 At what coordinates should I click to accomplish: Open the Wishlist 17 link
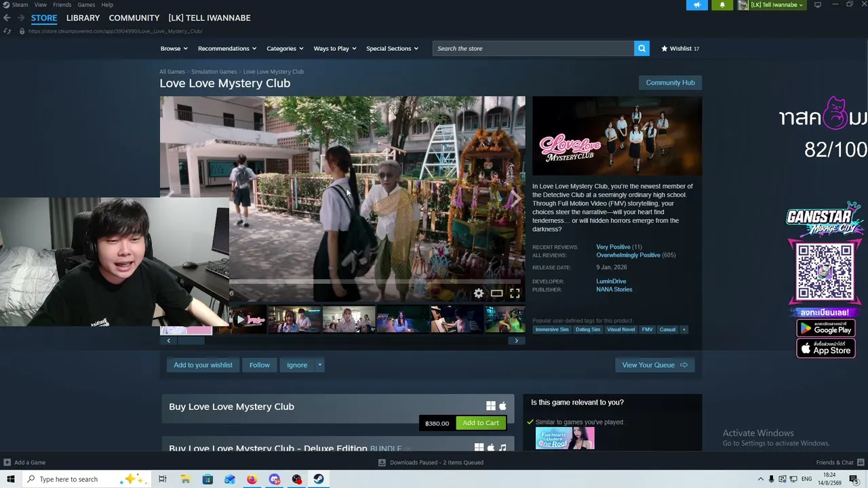click(680, 48)
